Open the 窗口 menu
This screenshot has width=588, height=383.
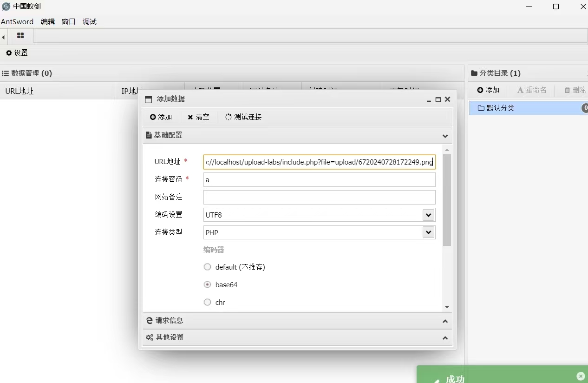coord(69,21)
